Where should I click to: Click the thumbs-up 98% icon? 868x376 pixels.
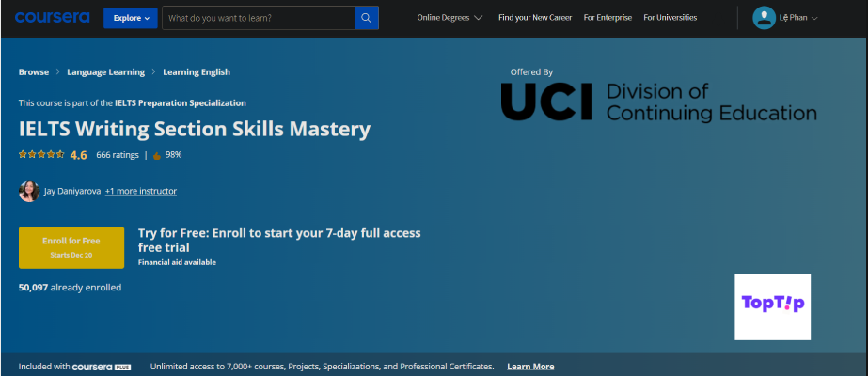coord(157,155)
